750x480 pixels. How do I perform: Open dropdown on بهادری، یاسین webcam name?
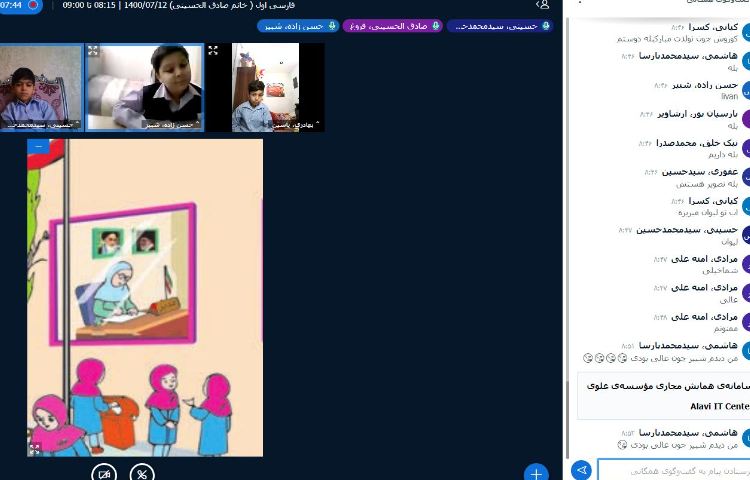[295, 125]
